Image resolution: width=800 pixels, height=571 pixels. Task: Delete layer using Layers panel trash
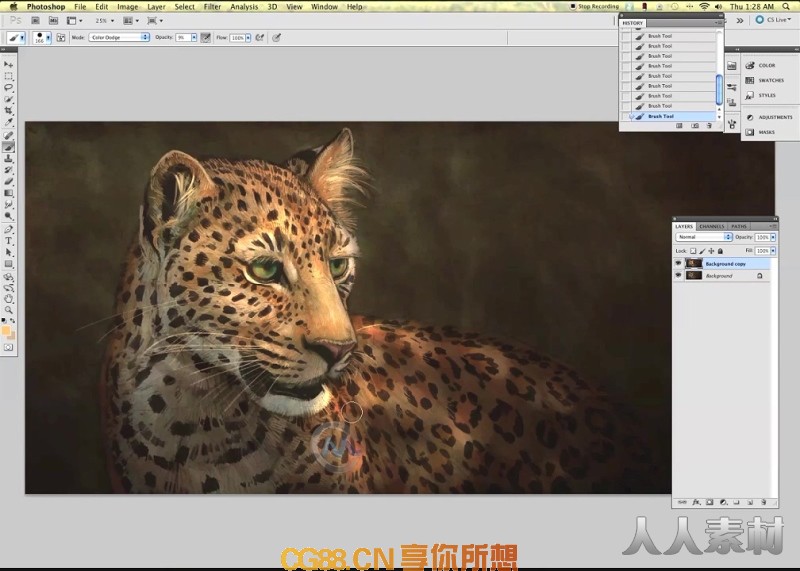763,502
